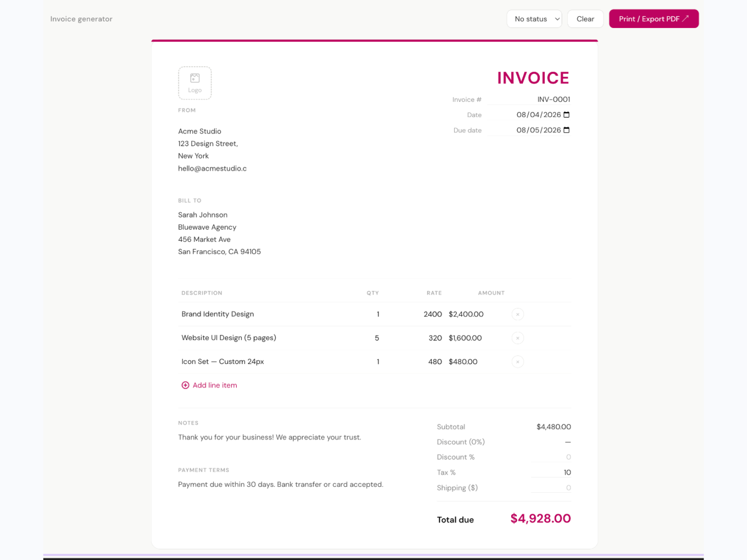Open the No status dropdown
Screen dimensions: 747x560
coord(534,19)
